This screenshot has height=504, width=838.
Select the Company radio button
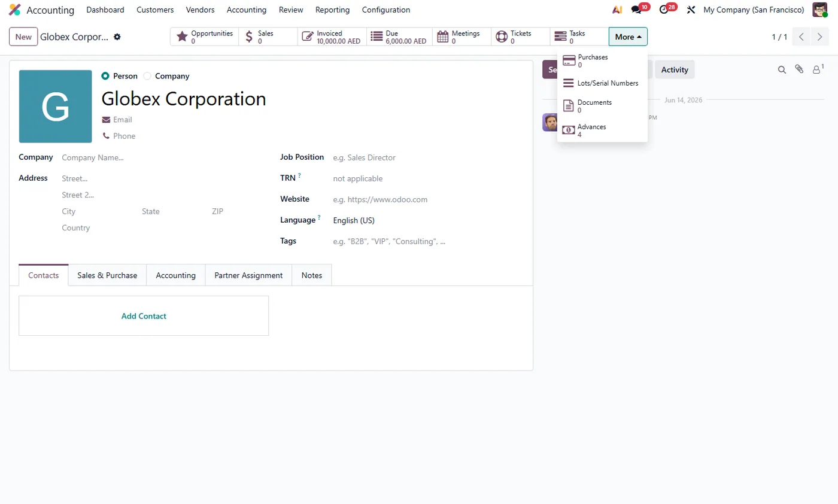(x=147, y=76)
